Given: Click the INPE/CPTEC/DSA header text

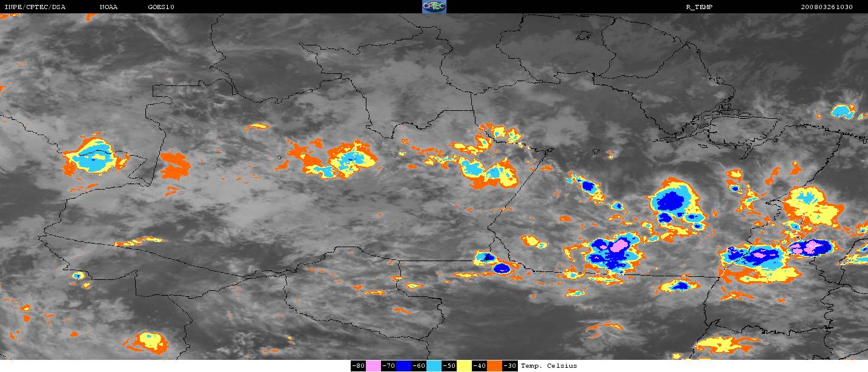Looking at the screenshot, I should (35, 7).
